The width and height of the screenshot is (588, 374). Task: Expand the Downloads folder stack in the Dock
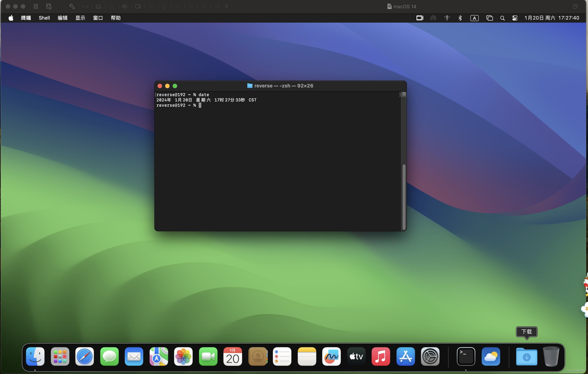pyautogui.click(x=526, y=356)
